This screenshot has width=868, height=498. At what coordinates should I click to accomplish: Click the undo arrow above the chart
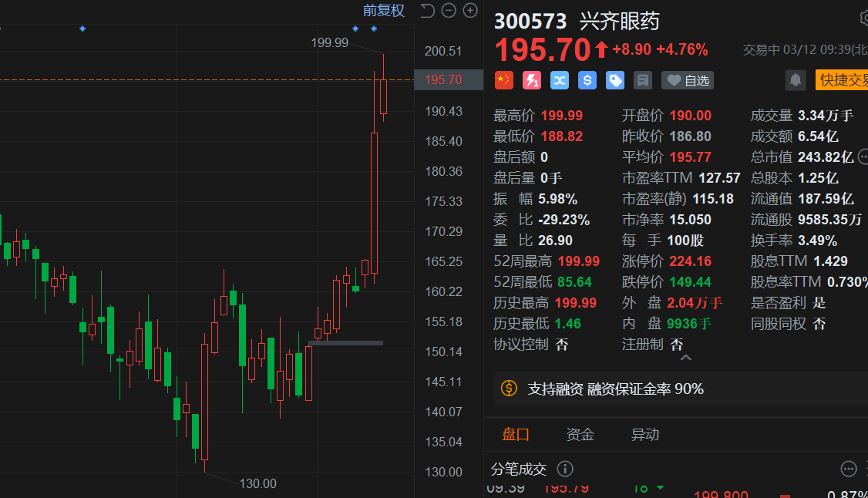pyautogui.click(x=427, y=11)
